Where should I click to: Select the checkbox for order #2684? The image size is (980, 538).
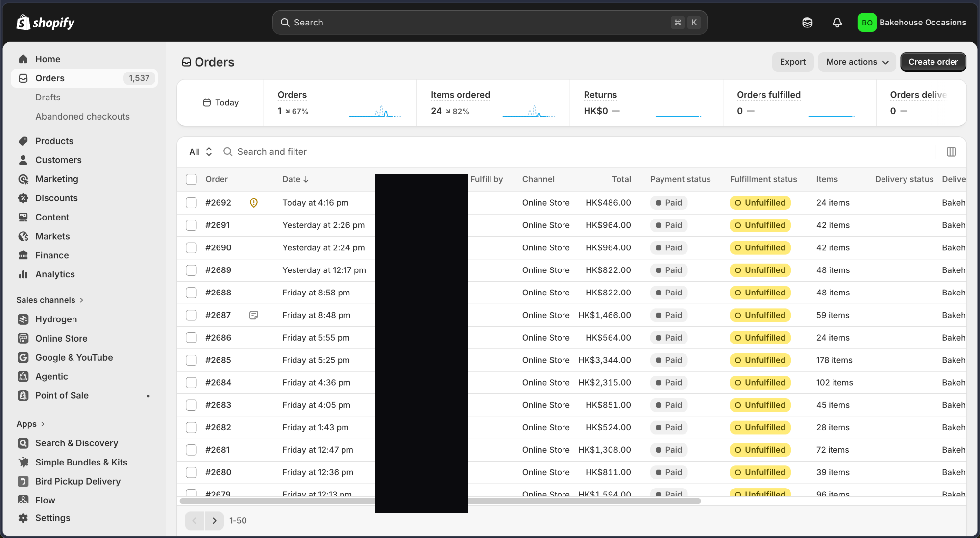coord(191,383)
